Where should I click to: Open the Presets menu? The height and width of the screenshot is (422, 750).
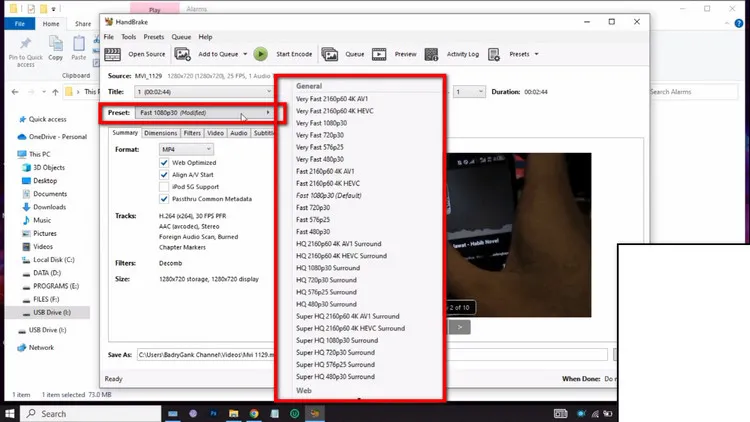point(154,37)
